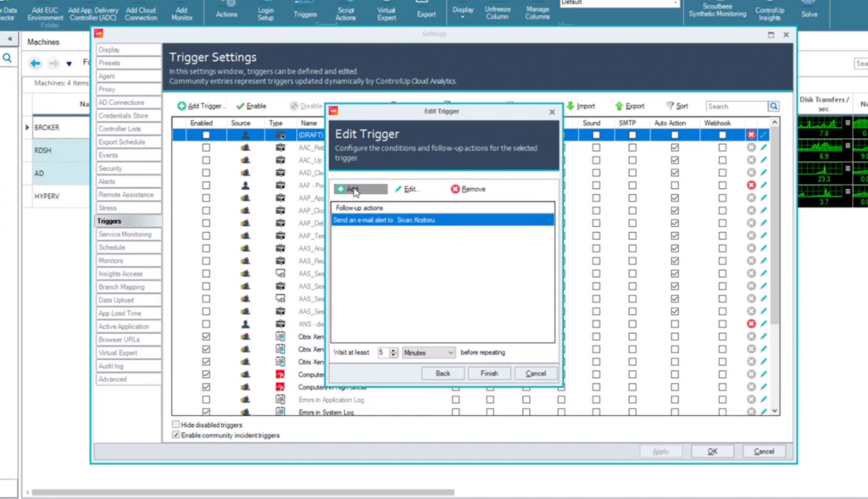This screenshot has height=499, width=868.
Task: Toggle Enable community incident triggers checkbox
Action: [176, 435]
